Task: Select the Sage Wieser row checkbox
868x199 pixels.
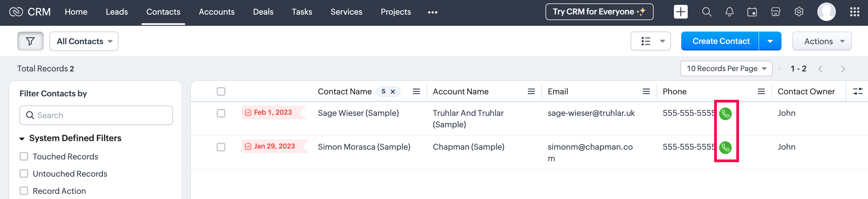Action: tap(221, 113)
